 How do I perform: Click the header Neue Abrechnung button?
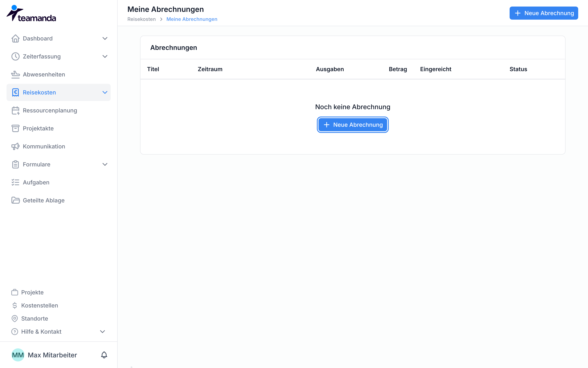[543, 13]
